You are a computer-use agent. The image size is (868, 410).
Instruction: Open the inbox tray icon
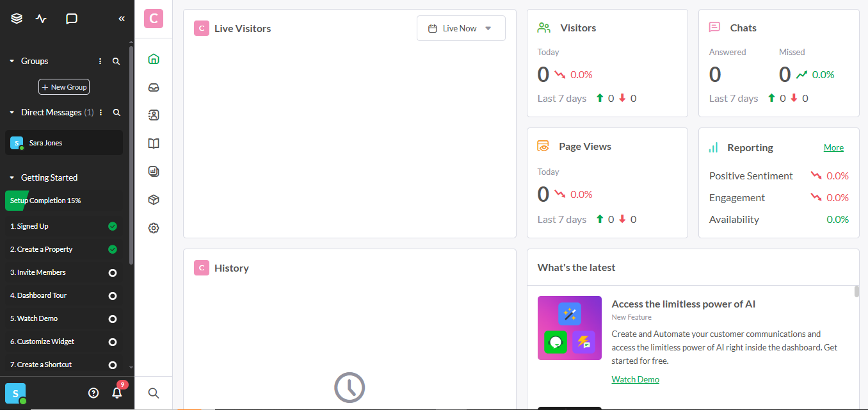pyautogui.click(x=154, y=87)
